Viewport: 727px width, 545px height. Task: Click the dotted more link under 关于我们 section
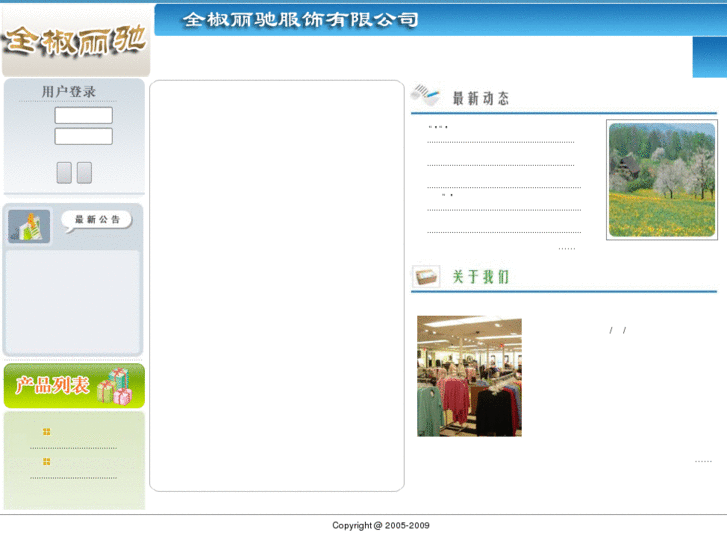point(703,462)
